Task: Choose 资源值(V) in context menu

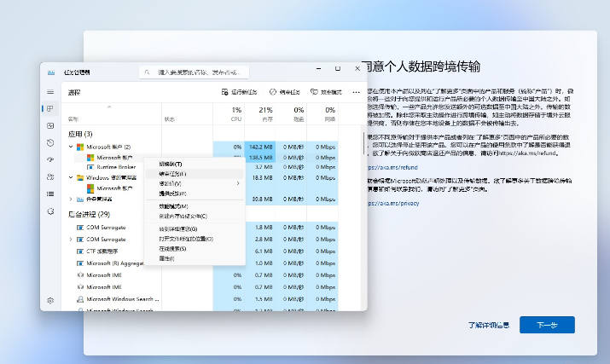Action: coord(195,183)
